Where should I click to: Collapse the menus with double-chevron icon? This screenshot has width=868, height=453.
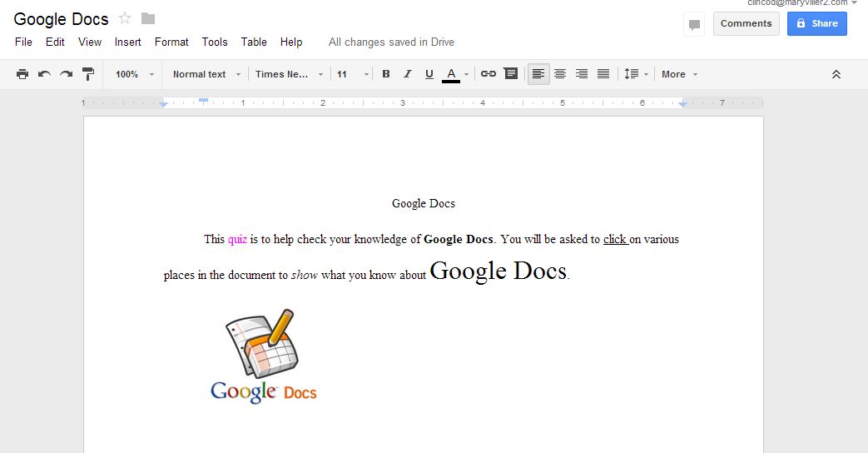(836, 74)
